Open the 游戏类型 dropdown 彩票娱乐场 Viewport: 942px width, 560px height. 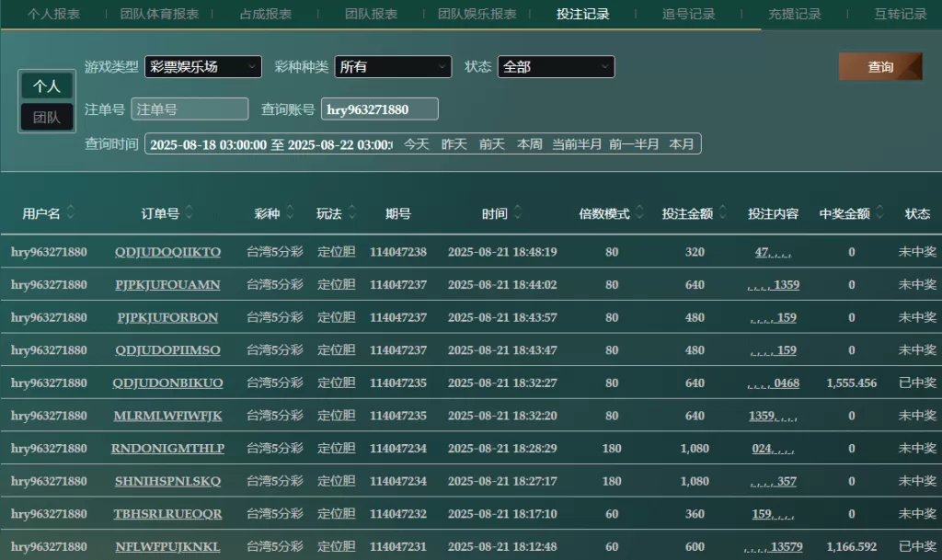pos(203,66)
